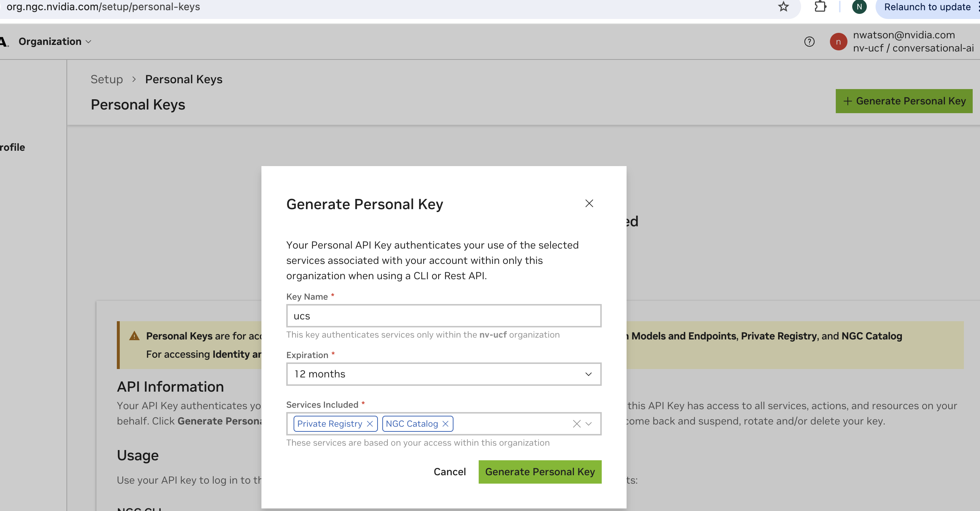The width and height of the screenshot is (980, 511).
Task: Click the browser address bar URL
Action: pyautogui.click(x=103, y=7)
